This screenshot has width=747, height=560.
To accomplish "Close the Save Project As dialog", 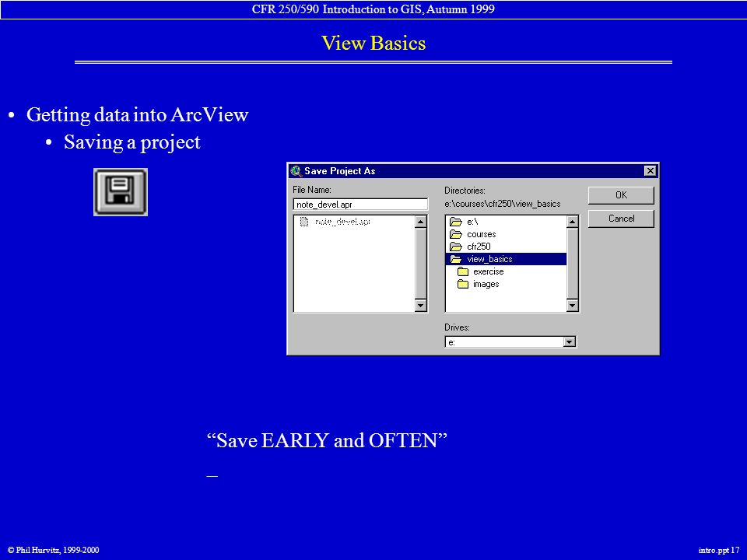I will point(650,171).
